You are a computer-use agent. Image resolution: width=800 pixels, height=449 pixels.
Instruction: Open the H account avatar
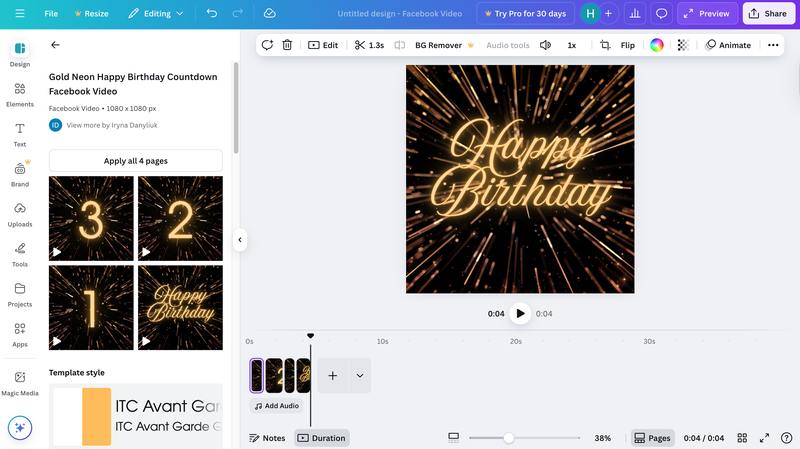pyautogui.click(x=590, y=14)
